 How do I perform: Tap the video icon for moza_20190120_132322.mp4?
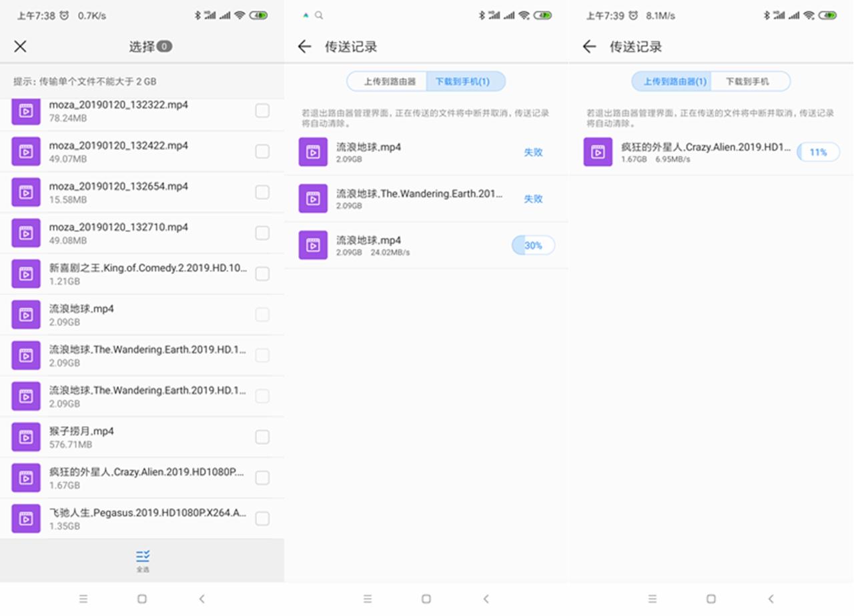[x=25, y=111]
